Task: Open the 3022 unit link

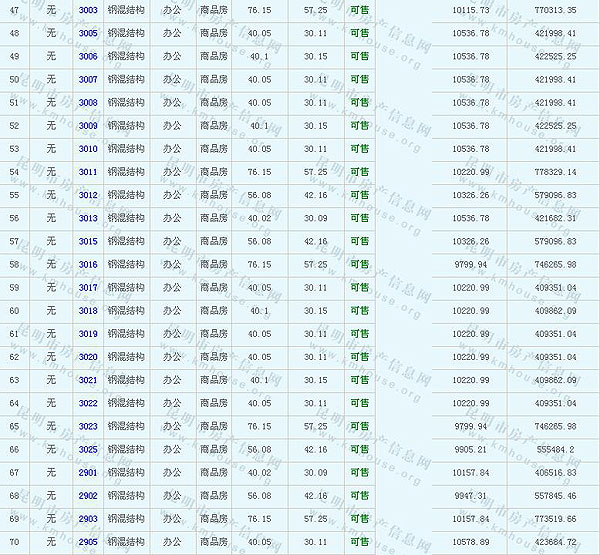Action: tap(88, 403)
